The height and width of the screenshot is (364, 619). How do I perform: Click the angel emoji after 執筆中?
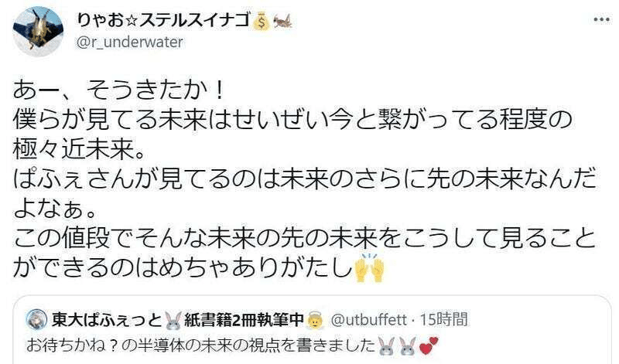point(315,320)
